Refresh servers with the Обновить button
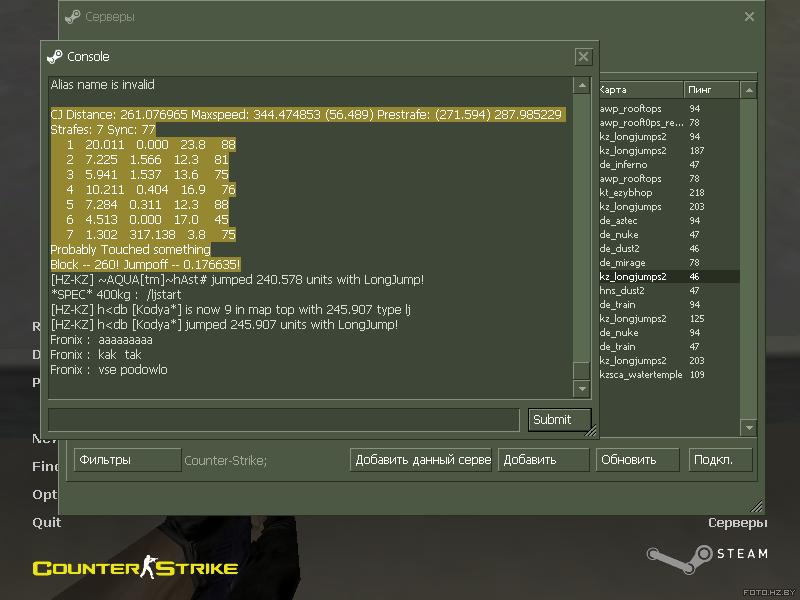Screen dimensions: 800x600 [638, 460]
